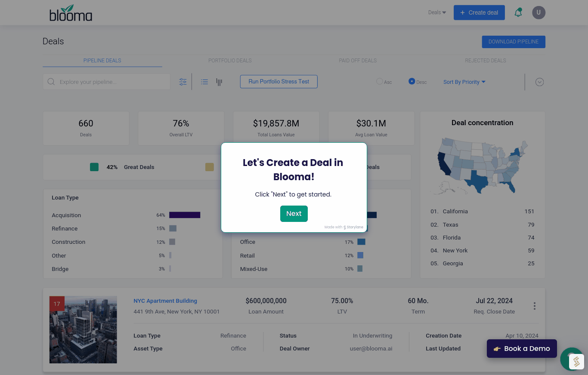This screenshot has width=588, height=375.
Task: Open the NYC Apartment Building link
Action: (x=165, y=301)
